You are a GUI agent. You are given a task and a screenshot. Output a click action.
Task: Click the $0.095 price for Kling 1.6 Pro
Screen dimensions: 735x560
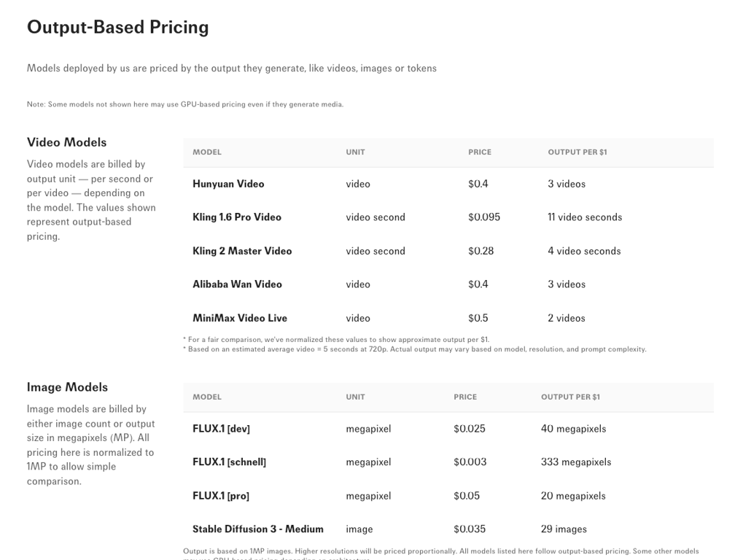pos(484,217)
